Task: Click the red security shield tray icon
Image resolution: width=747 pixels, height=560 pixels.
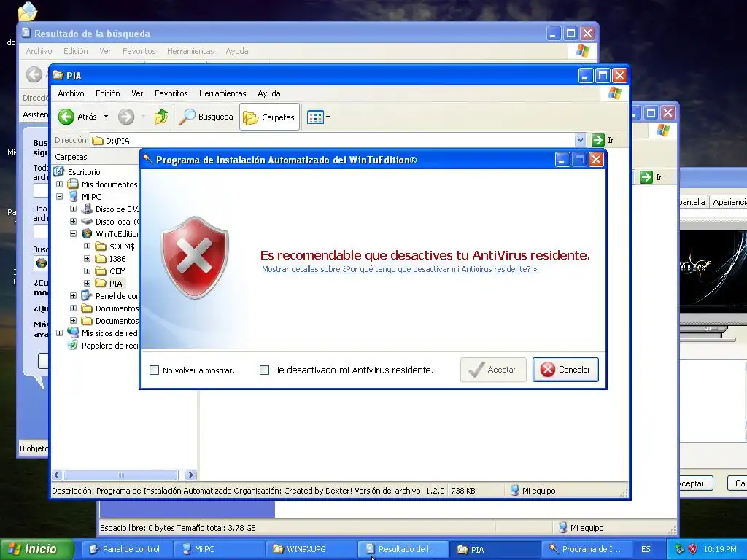Action: [693, 549]
